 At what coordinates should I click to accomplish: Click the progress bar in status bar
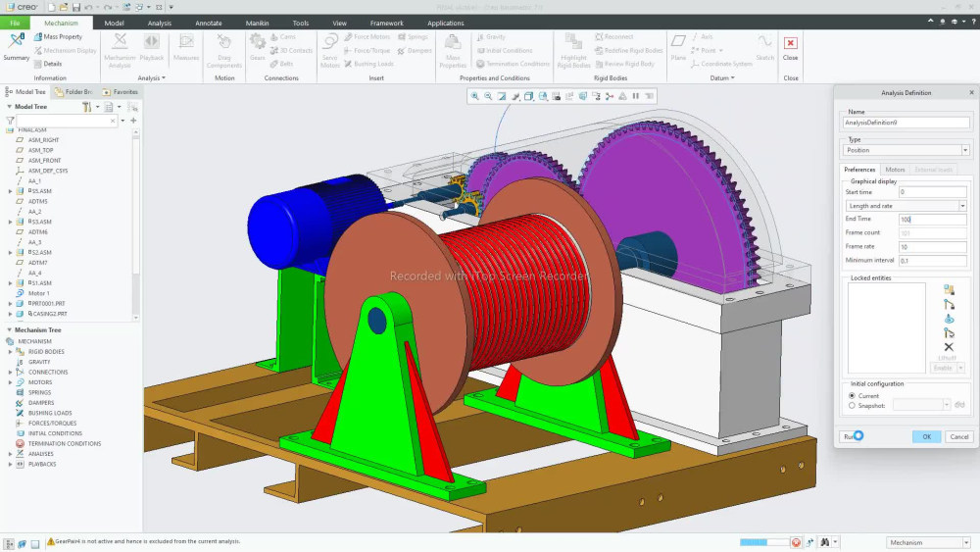(763, 542)
